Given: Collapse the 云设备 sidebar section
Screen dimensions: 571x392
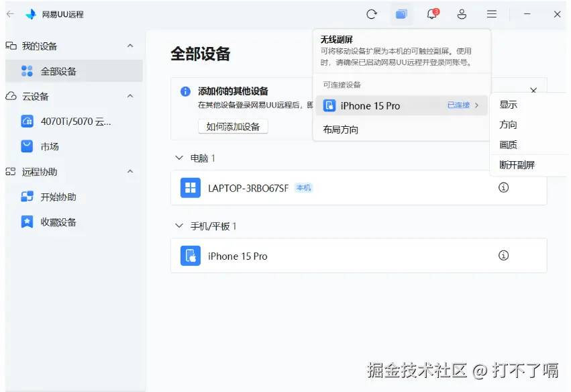Looking at the screenshot, I should 130,96.
